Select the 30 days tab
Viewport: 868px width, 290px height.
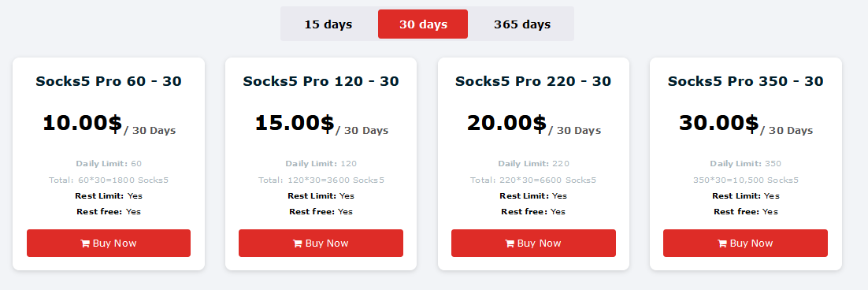(x=423, y=24)
